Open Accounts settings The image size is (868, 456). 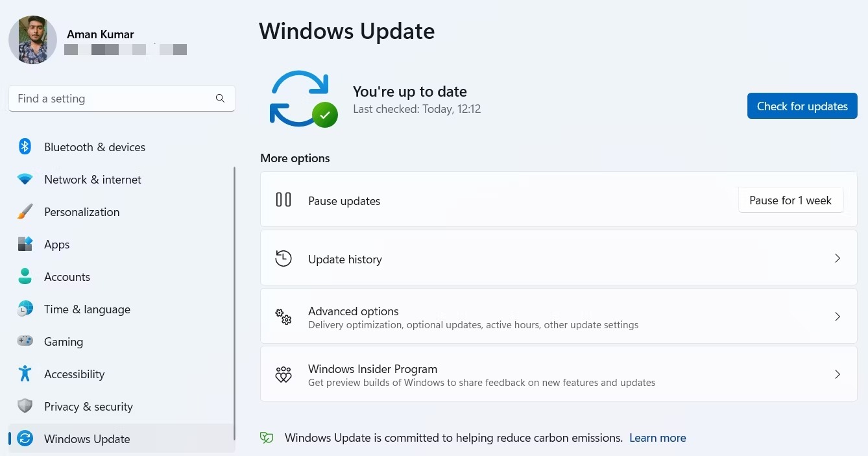click(121, 277)
